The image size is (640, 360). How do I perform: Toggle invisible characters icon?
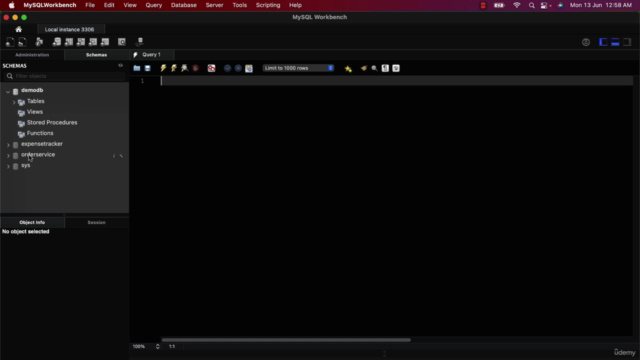tap(385, 68)
